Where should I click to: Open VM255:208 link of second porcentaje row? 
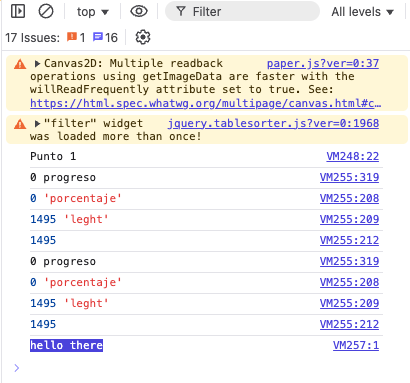(x=349, y=282)
